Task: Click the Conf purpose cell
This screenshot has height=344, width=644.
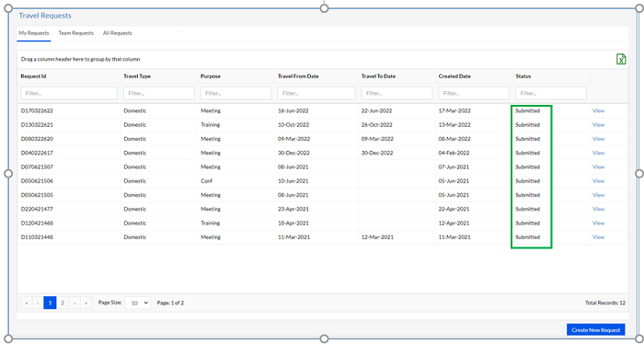Action: tap(207, 181)
